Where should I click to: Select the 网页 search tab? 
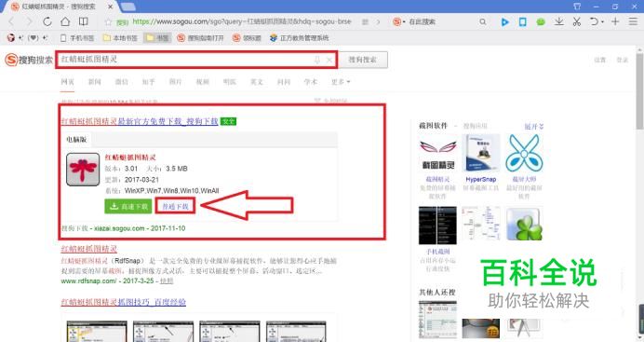pos(67,82)
